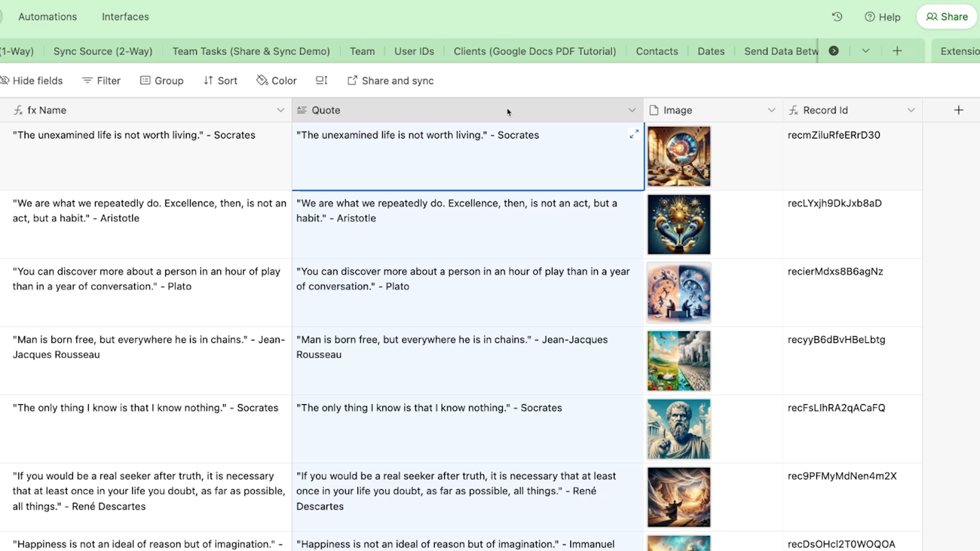Select the Plato entry in Name column

click(146, 293)
